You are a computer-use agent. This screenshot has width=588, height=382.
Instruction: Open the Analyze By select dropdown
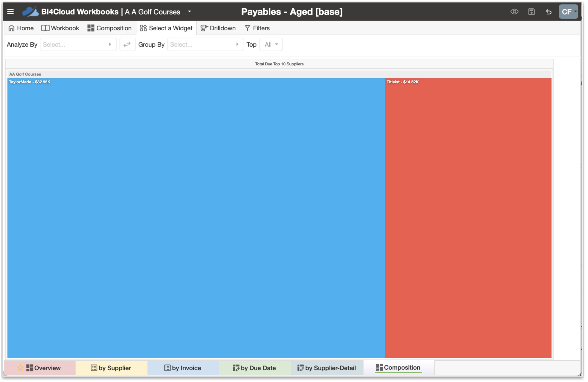coord(78,44)
